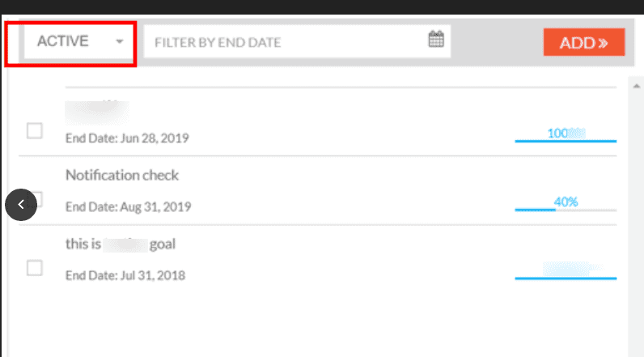Click the back arrow circle button
This screenshot has height=357, width=644.
coord(21,205)
